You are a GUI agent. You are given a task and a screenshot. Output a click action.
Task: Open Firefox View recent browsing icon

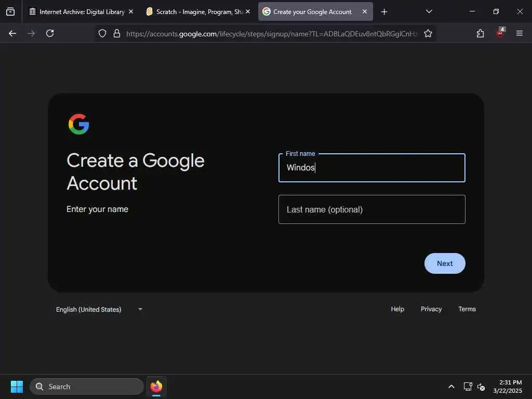click(10, 11)
